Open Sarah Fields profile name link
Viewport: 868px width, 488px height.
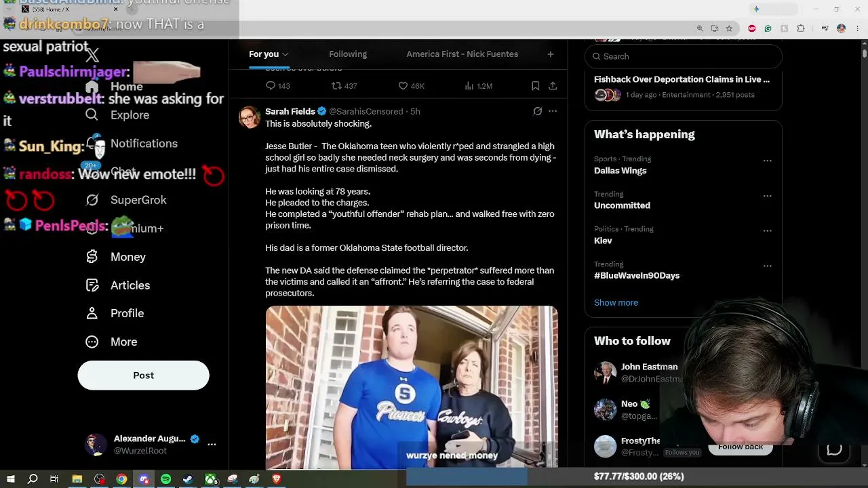(290, 111)
